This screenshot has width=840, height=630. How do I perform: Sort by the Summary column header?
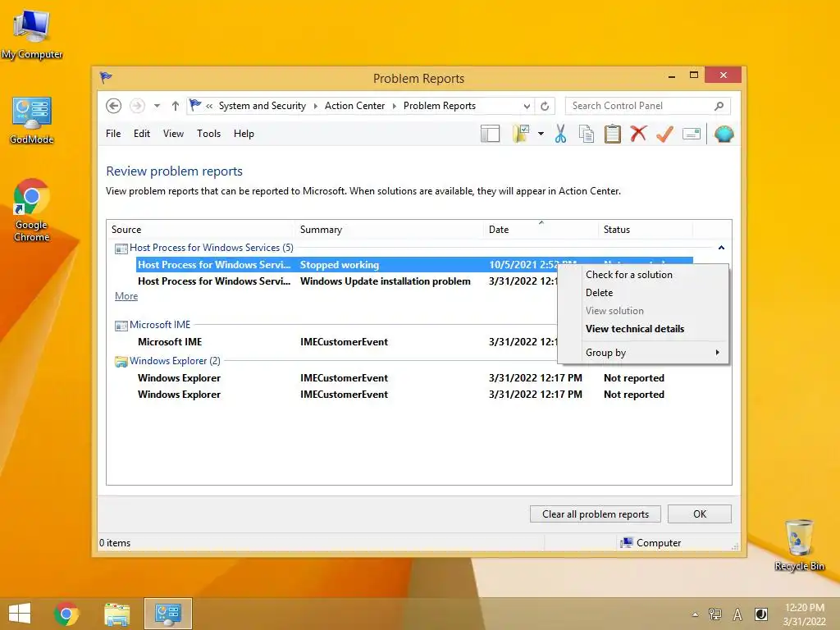tap(389, 230)
